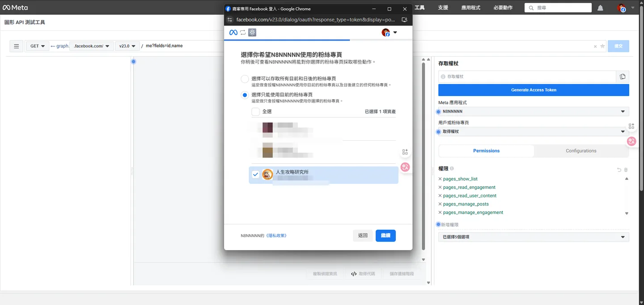Screen dimensions: 644x305
Task: Remove the pages_manage_posts permission
Action: tap(440, 204)
